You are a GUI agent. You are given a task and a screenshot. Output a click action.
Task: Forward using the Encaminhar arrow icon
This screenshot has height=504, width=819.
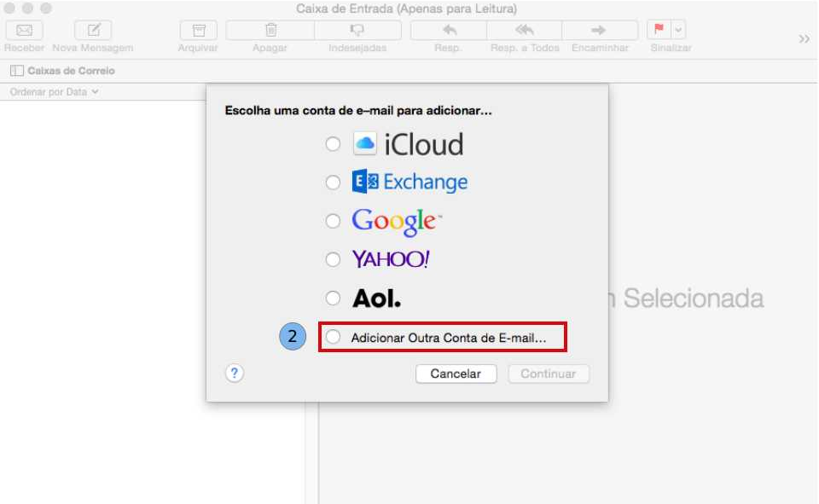(x=598, y=30)
